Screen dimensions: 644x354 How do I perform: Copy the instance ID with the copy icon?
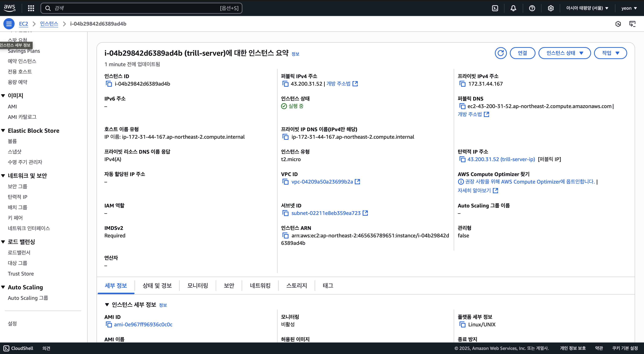coord(109,84)
